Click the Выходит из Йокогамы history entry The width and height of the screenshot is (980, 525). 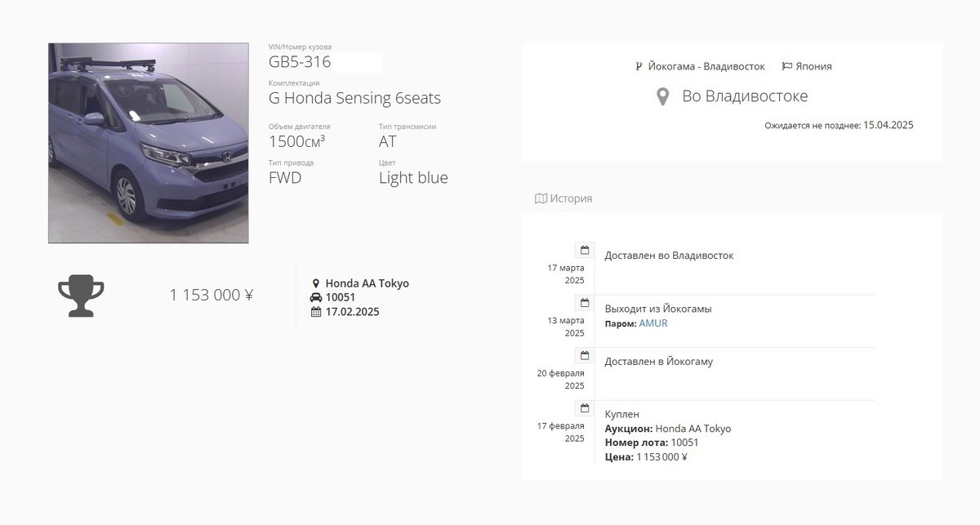[658, 309]
